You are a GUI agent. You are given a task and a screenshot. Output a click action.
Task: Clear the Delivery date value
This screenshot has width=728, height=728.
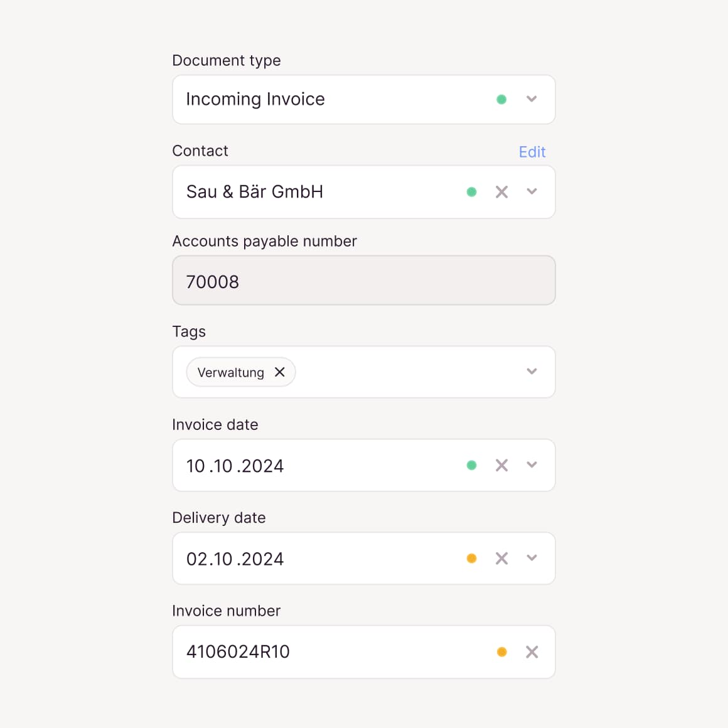coord(501,559)
